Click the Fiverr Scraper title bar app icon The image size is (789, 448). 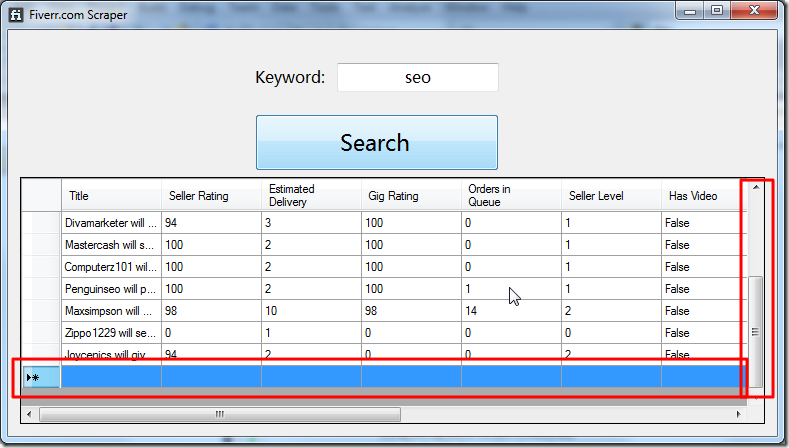[x=16, y=15]
